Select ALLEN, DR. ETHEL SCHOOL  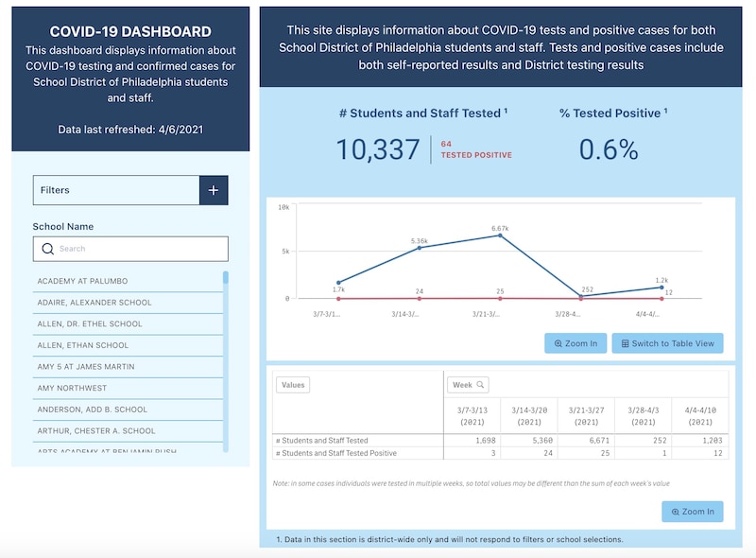[x=89, y=323]
